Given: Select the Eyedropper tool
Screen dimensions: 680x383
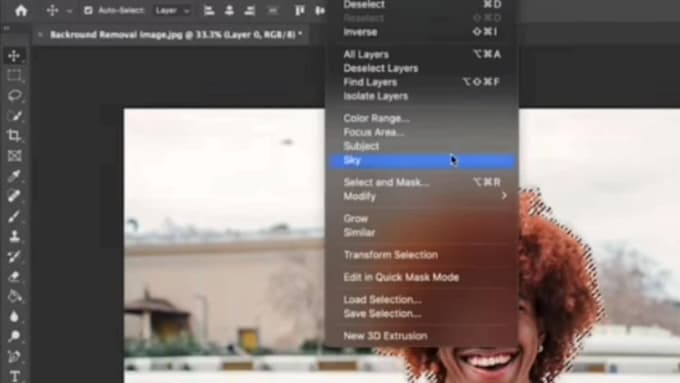Looking at the screenshot, I should click(14, 176).
